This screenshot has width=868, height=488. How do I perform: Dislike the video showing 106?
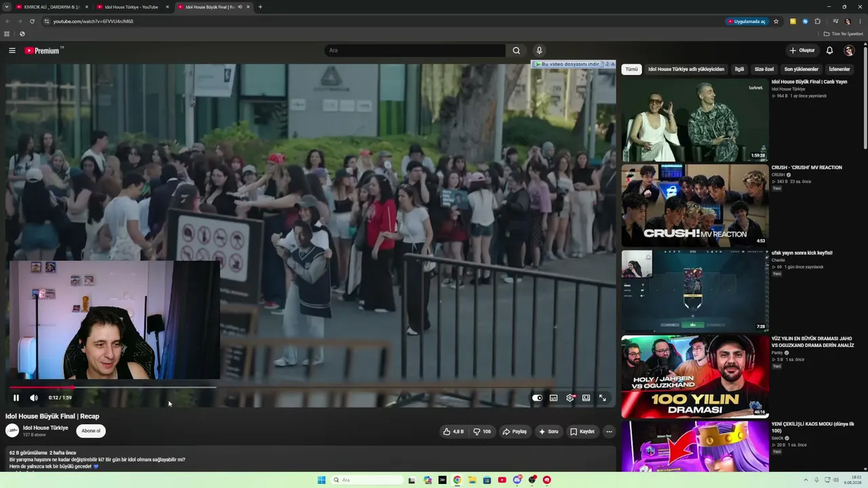click(x=482, y=431)
